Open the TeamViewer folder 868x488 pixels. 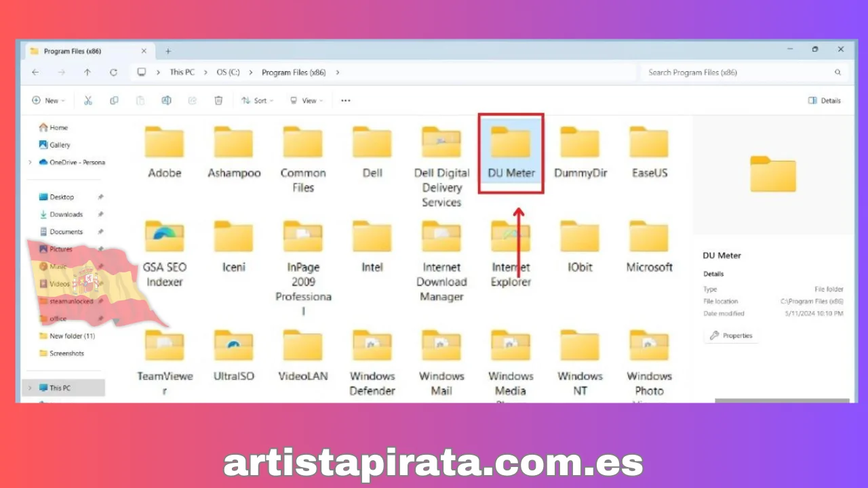point(164,363)
